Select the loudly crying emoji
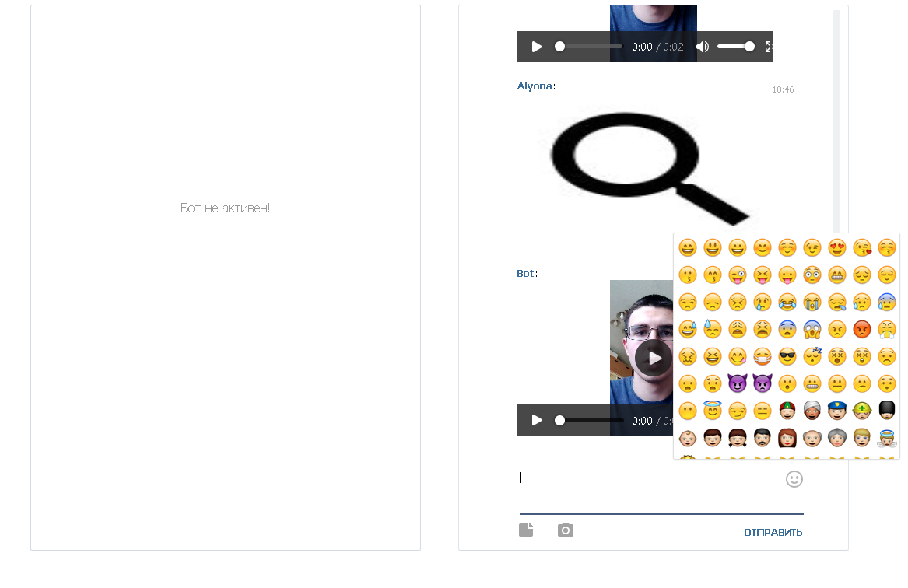 pos(812,302)
